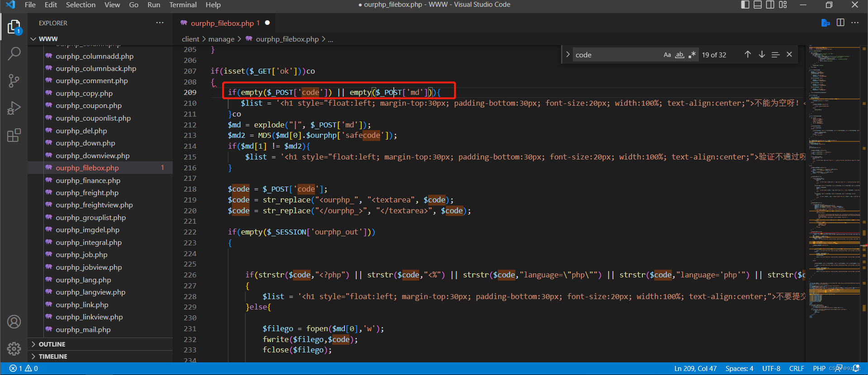Click the unsaved dot on ourphp_filebox.php tab
The image size is (868, 375).
coord(268,23)
